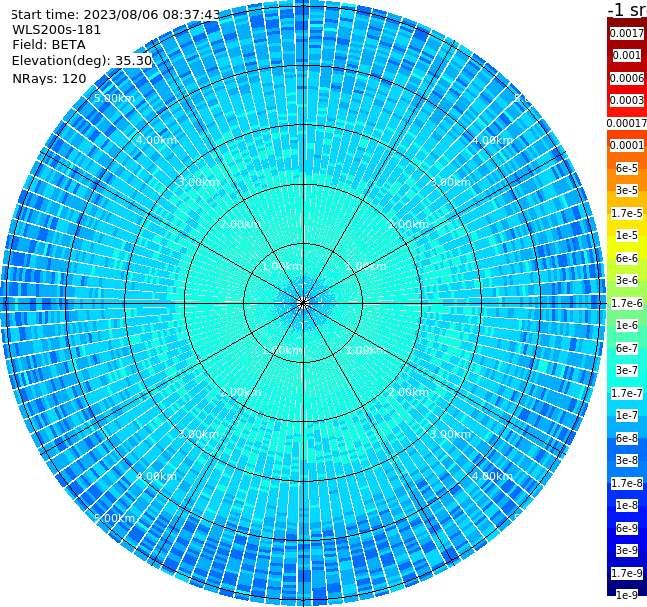This screenshot has width=647, height=607.
Task: Select the WLS200s-181 instrument label
Action: pos(57,30)
